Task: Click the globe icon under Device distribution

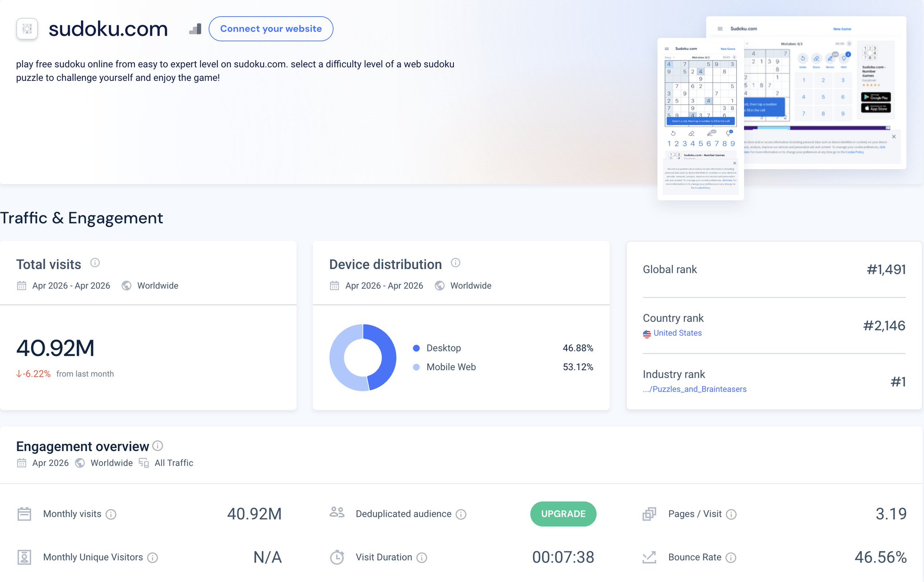Action: 440,285
